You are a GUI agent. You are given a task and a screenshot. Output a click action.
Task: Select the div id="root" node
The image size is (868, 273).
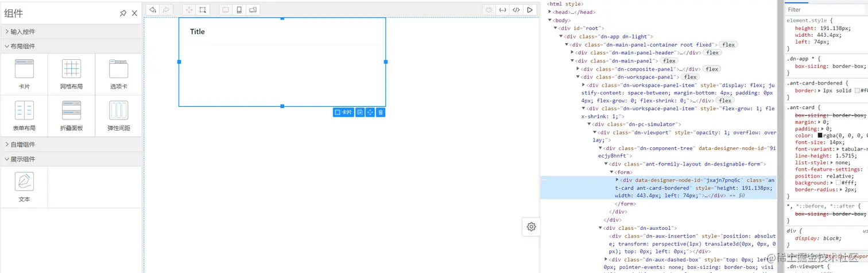581,28
